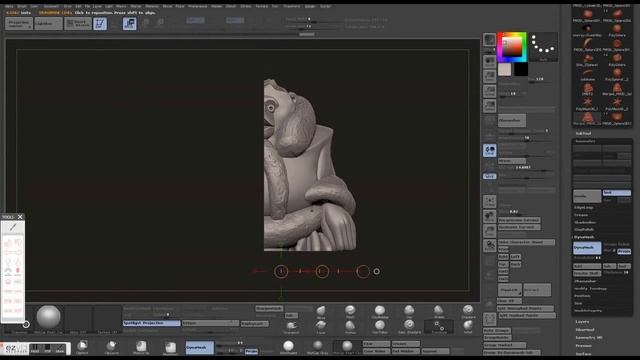Toggle Spotlight Projection button
The height and width of the screenshot is (360, 640).
(x=151, y=323)
